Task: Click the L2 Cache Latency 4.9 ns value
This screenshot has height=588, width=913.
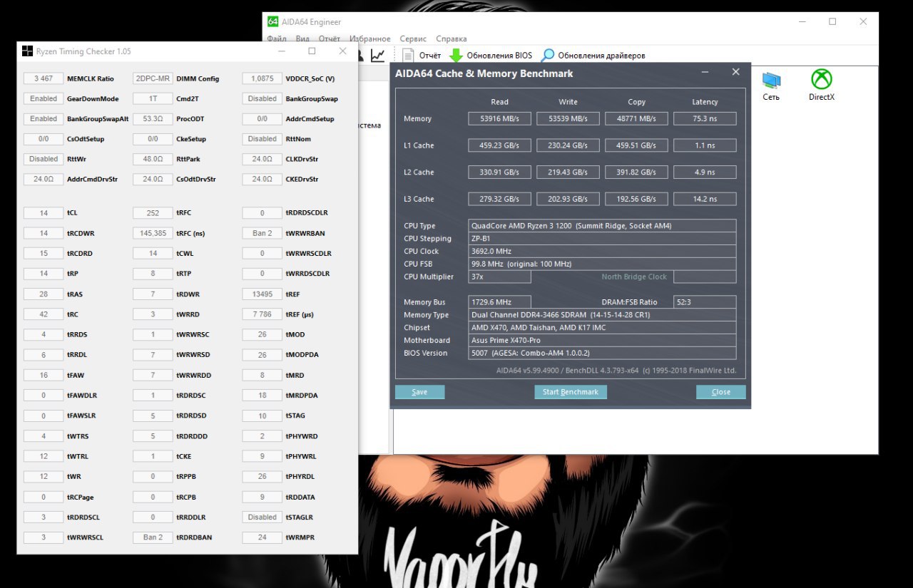Action: pyautogui.click(x=705, y=172)
